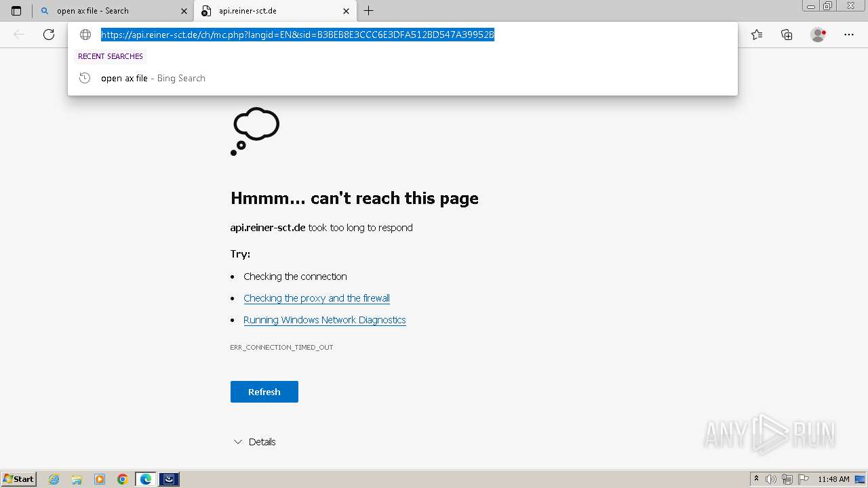Click the globe site info icon
Image resolution: width=868 pixels, height=488 pixels.
click(85, 35)
